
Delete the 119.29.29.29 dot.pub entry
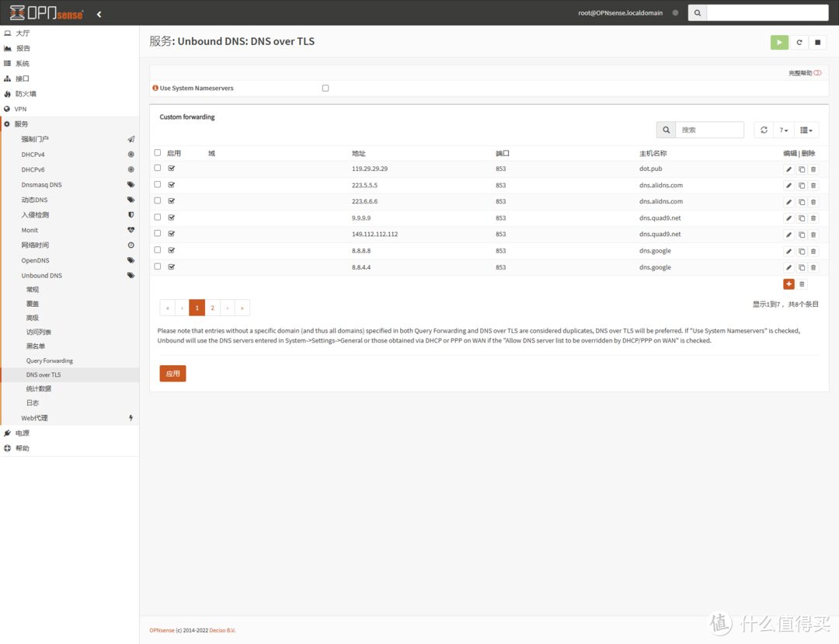point(813,169)
